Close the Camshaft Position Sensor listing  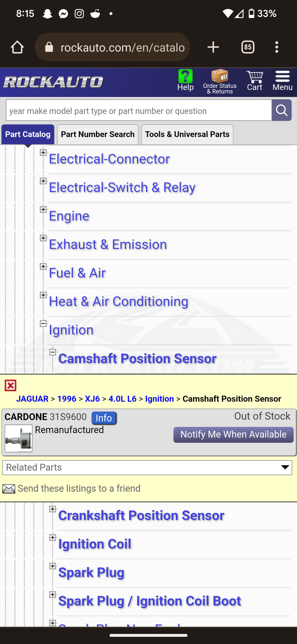click(x=10, y=385)
